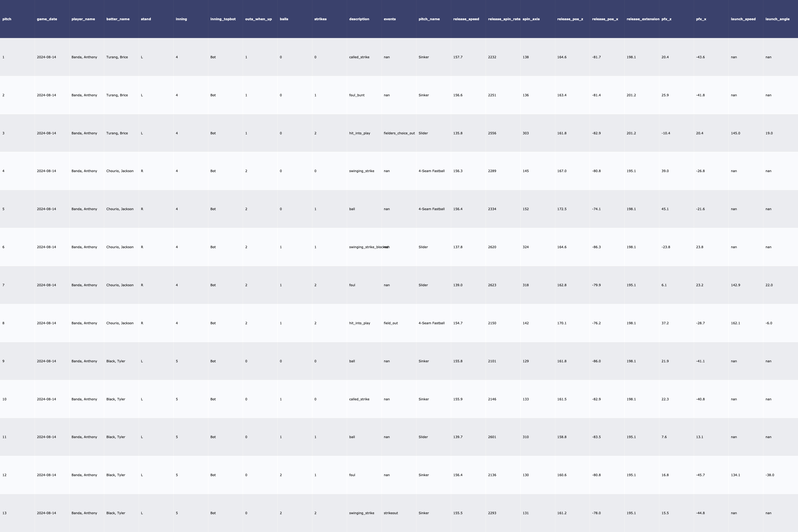Click the field_out event cell
The image size is (798, 532).
click(x=390, y=323)
